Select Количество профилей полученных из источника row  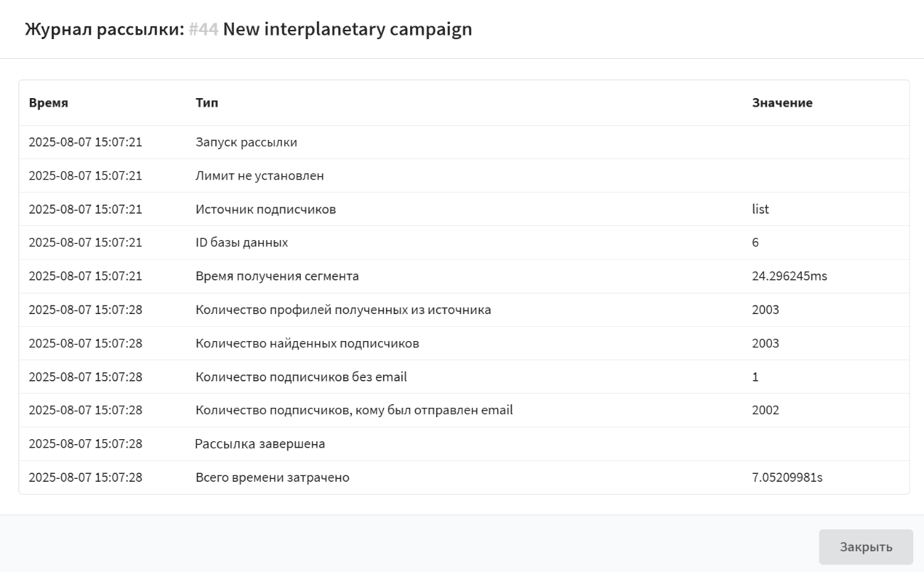pyautogui.click(x=343, y=310)
